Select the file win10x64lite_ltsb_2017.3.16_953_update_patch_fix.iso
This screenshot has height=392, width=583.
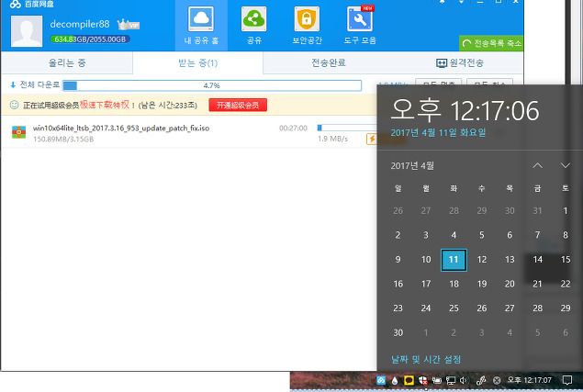[121, 128]
